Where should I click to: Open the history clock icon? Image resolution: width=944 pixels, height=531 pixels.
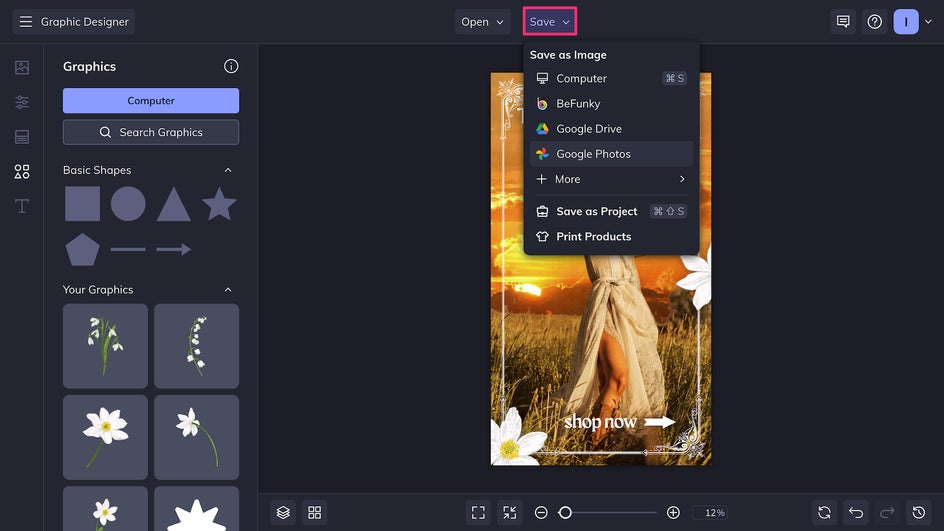click(918, 512)
